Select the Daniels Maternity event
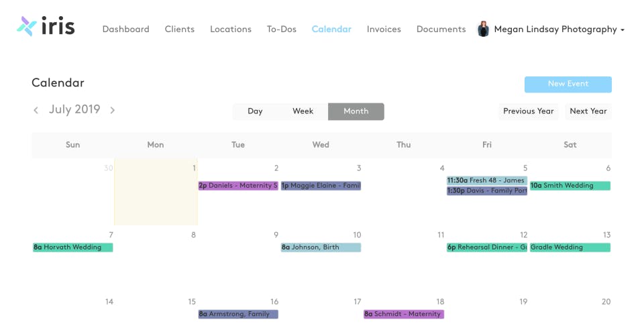Image resolution: width=644 pixels, height=336 pixels. pyautogui.click(x=238, y=186)
